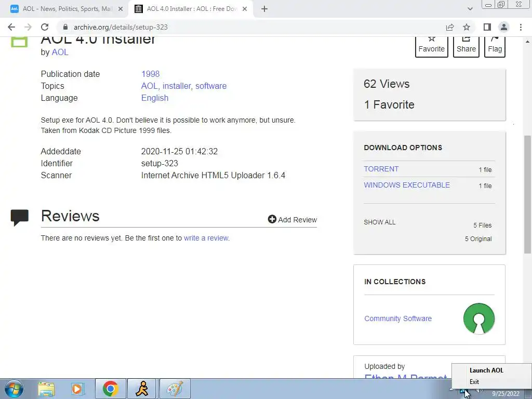Open File Explorer from taskbar

click(x=46, y=389)
